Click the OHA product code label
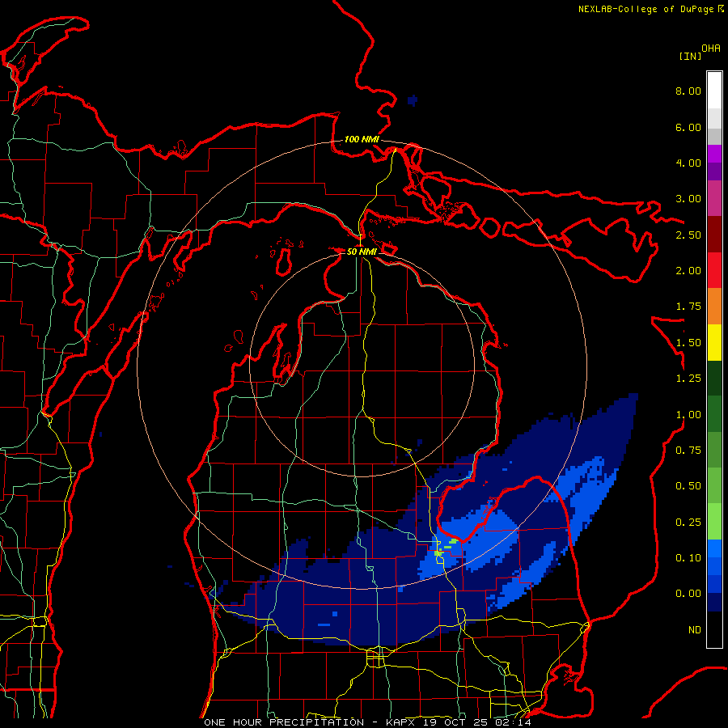 711,49
